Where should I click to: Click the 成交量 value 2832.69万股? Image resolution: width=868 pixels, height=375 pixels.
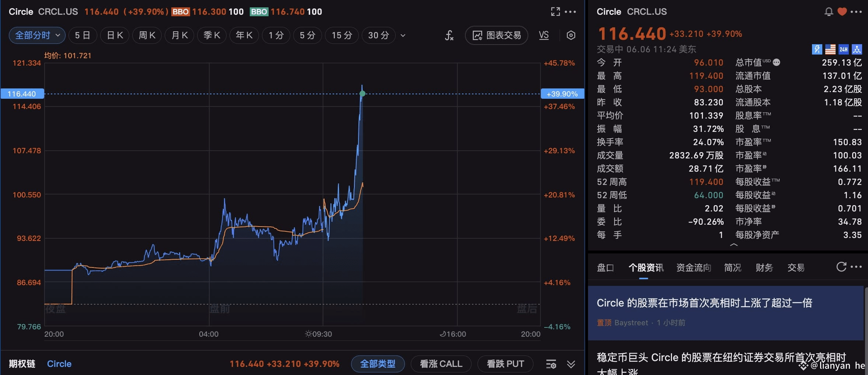coord(696,155)
